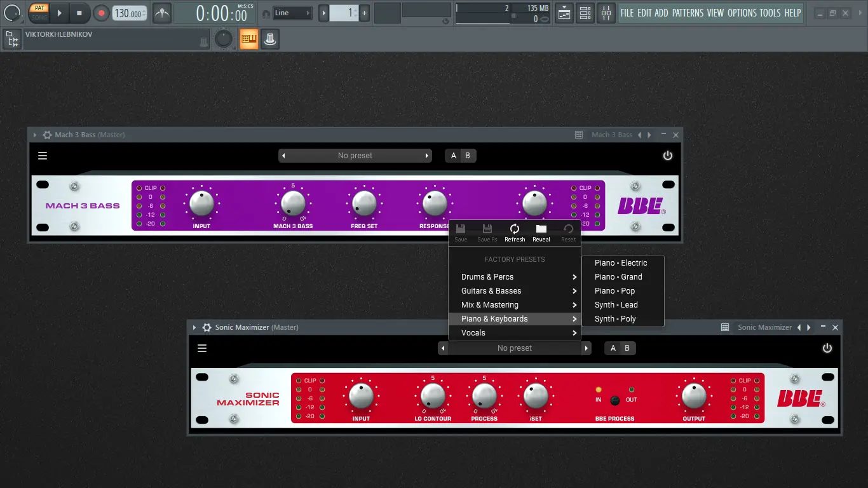This screenshot has width=868, height=488.
Task: Open the Line snap dropdown
Action: coord(292,13)
